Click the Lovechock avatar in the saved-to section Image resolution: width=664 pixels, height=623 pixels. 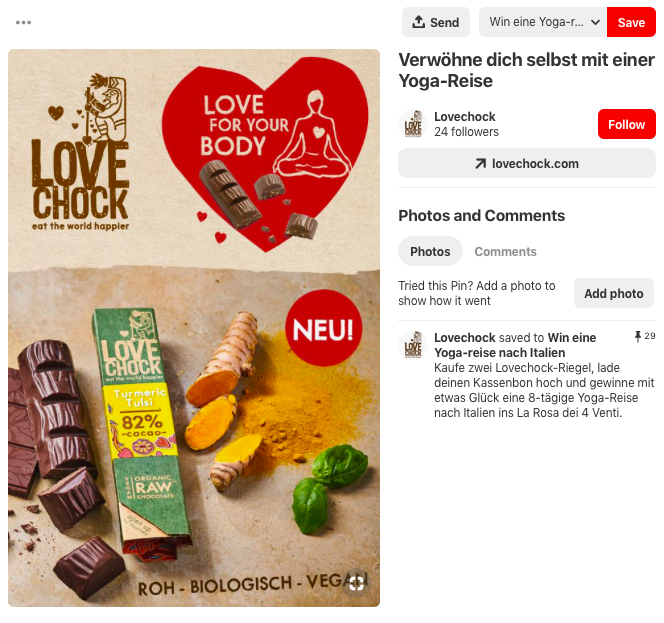(x=413, y=345)
